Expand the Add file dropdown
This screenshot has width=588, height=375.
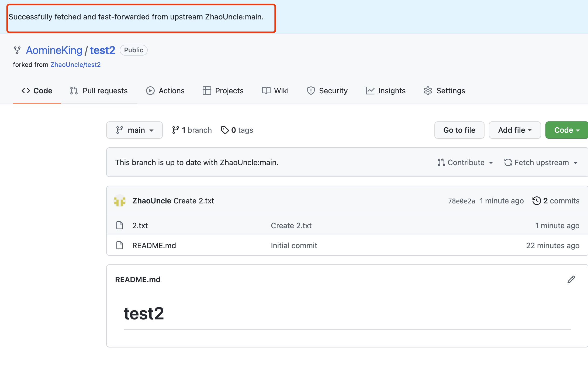[x=515, y=130]
